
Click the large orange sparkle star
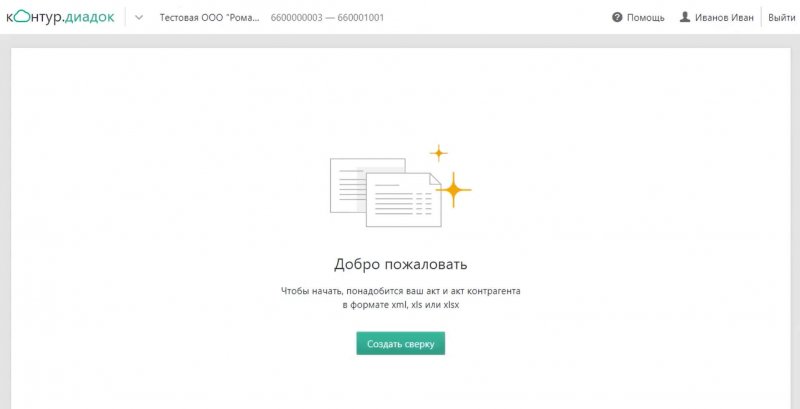(x=453, y=189)
